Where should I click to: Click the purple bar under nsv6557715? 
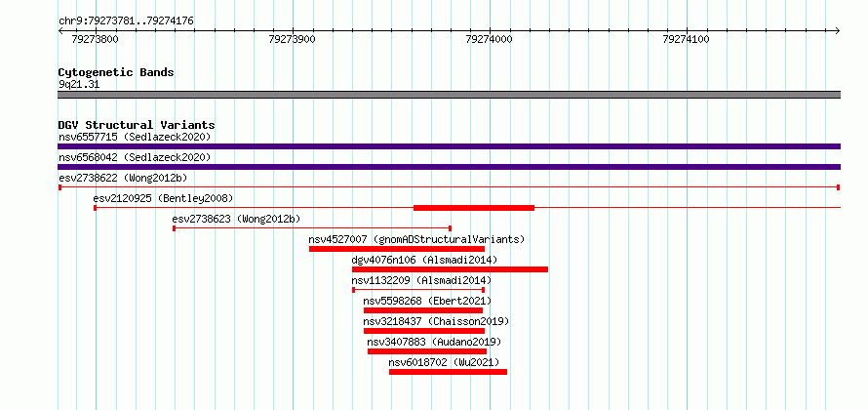(449, 146)
